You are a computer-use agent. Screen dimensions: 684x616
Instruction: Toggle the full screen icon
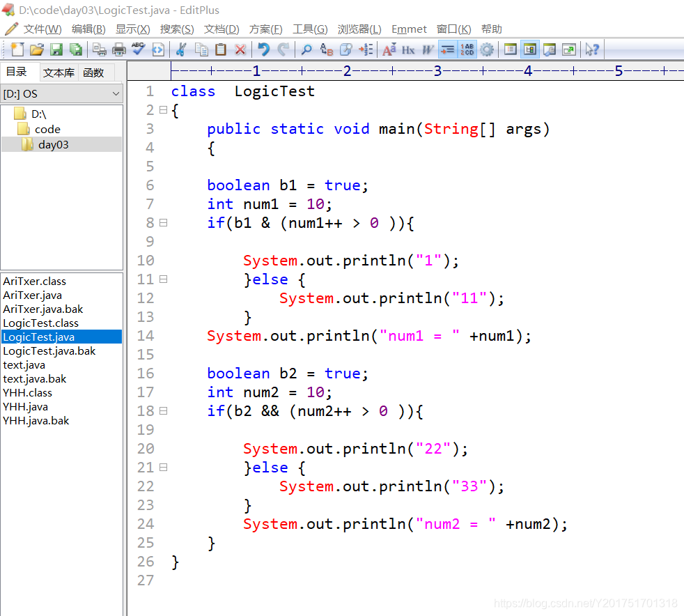[569, 49]
